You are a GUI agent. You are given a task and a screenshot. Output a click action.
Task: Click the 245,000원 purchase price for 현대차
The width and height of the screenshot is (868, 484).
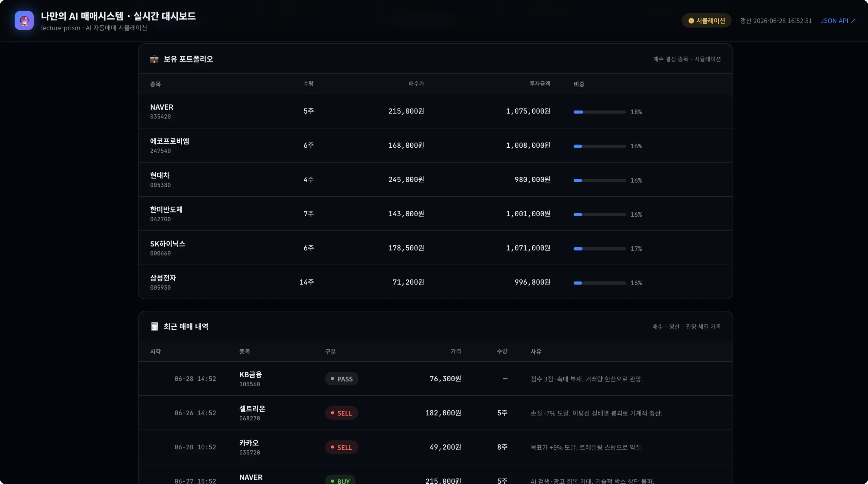406,179
